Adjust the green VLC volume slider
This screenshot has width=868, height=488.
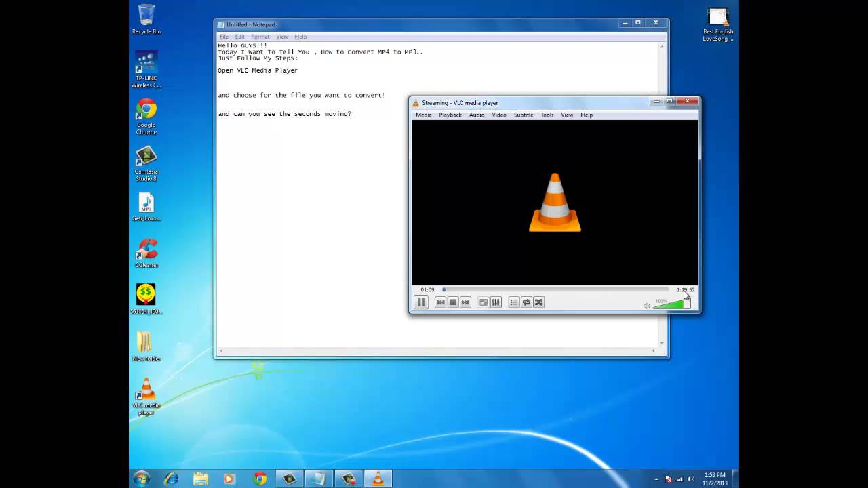click(x=671, y=304)
